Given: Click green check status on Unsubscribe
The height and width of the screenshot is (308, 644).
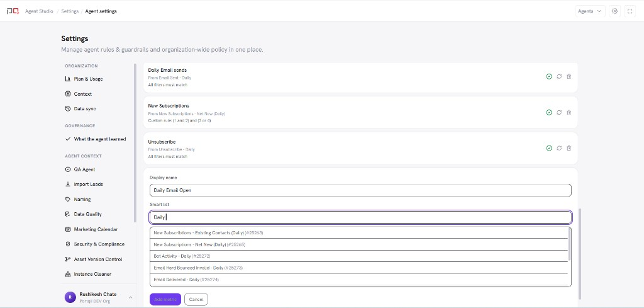Looking at the screenshot, I should [x=549, y=148].
